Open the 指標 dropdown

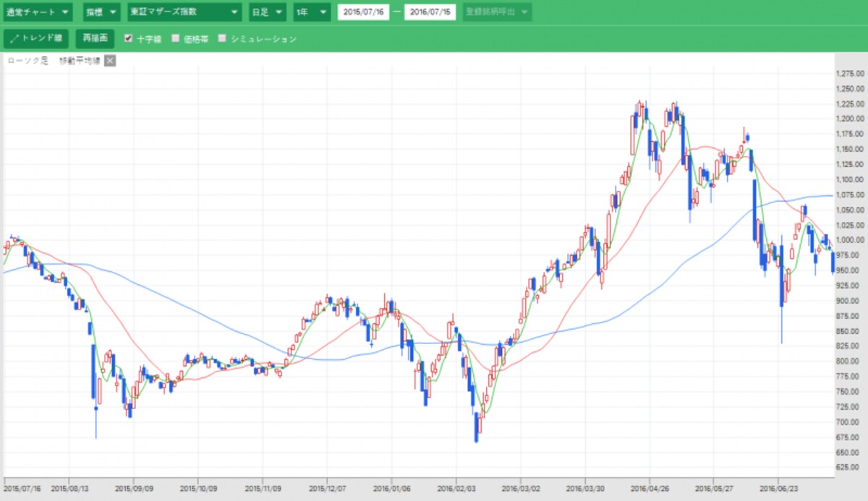[101, 12]
